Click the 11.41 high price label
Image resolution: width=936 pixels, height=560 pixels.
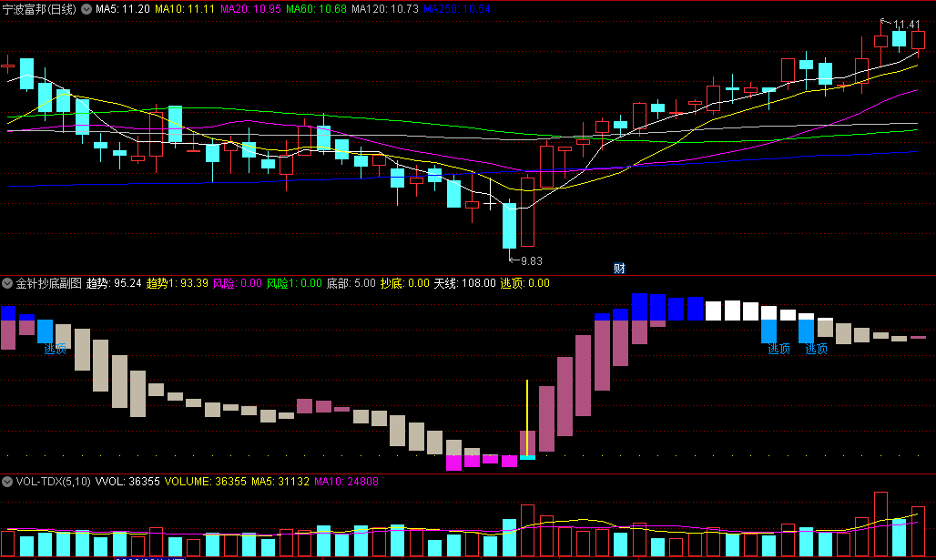coord(906,25)
